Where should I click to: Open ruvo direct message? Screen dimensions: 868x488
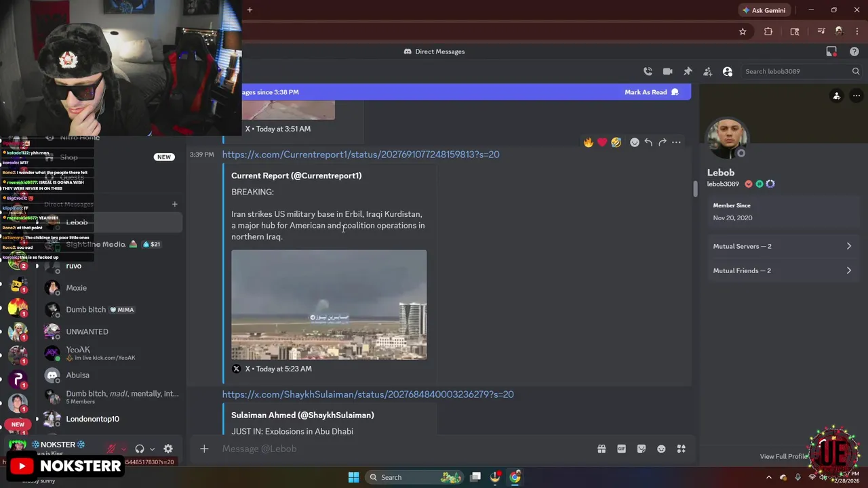point(110,266)
